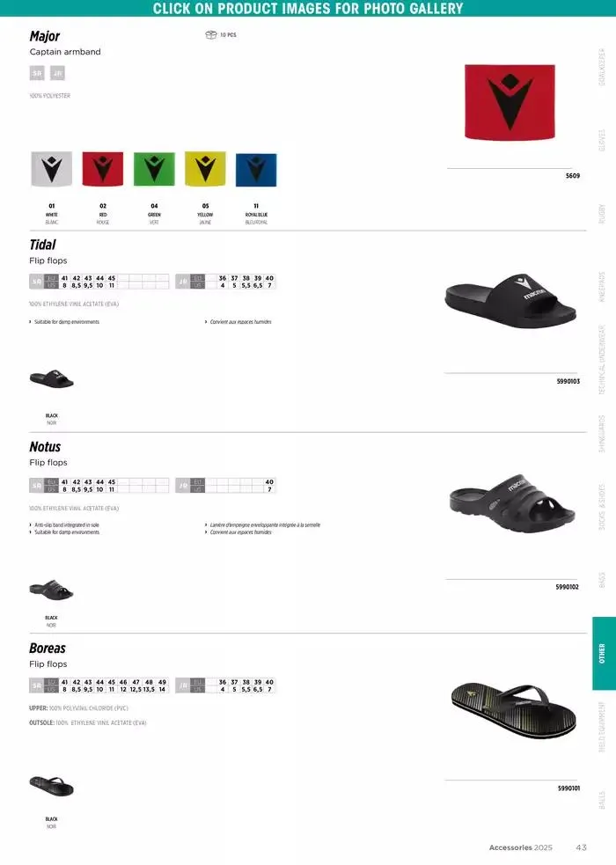
Task: Select the royal blue armband swatch
Action: (x=256, y=170)
